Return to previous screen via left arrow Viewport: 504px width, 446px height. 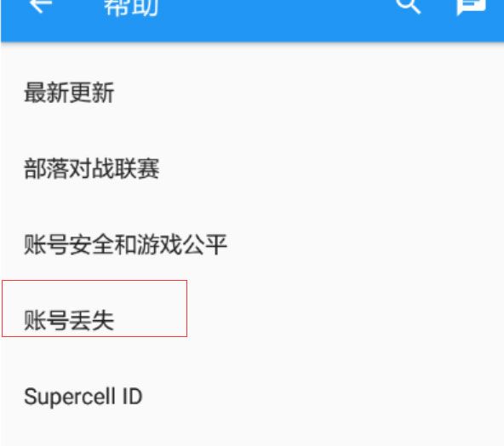coord(40,6)
